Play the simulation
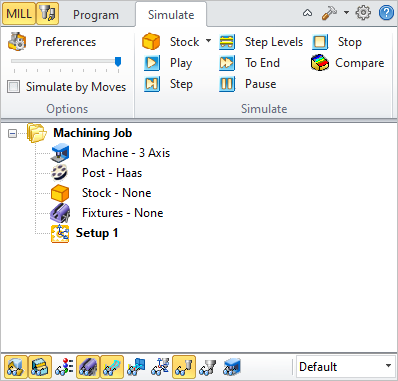Screen dimensions: 398x381 tap(168, 63)
